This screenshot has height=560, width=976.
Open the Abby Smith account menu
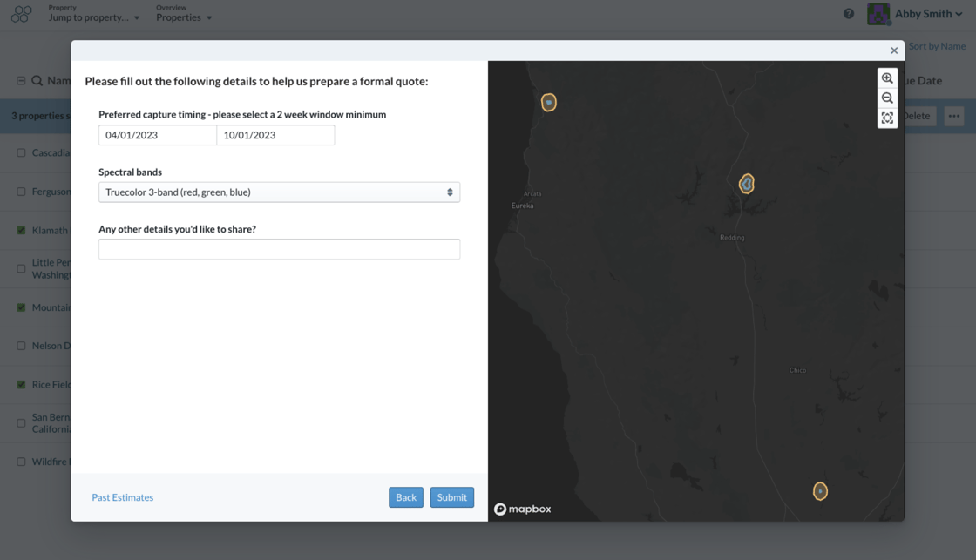(928, 14)
